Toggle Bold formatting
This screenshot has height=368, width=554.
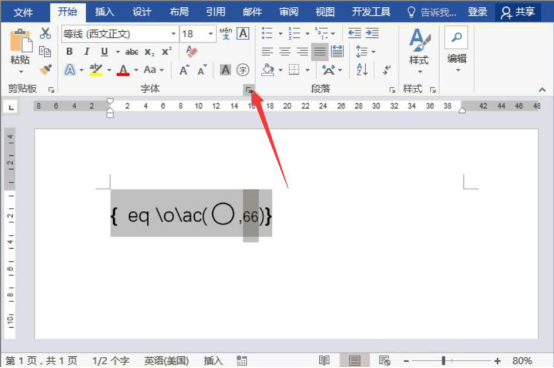[69, 52]
